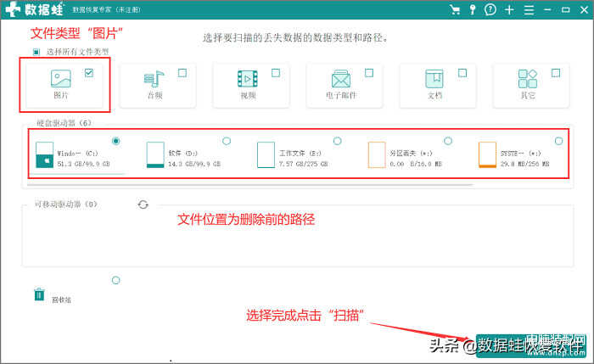Image resolution: width=594 pixels, height=364 pixels.
Task: Select the 软件 (D:) drive radio button
Action: tap(227, 141)
